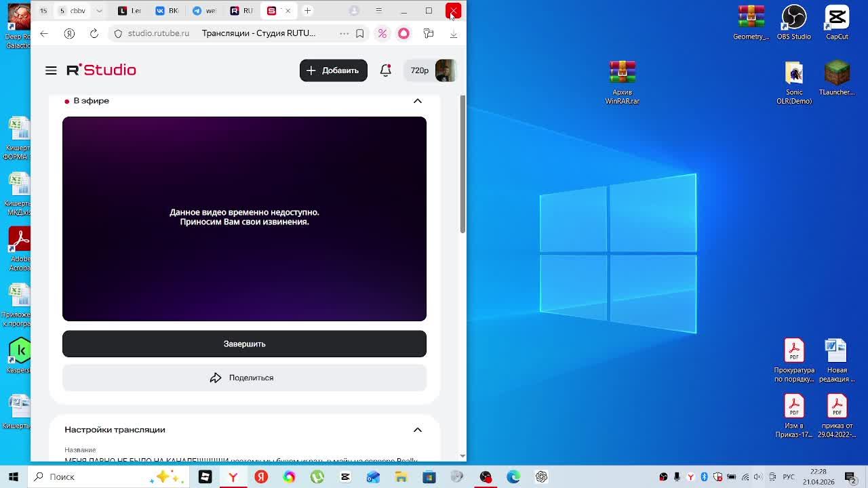Select Sonic OLR(Demo) desktop icon
The width and height of the screenshot is (868, 488).
coord(794,82)
